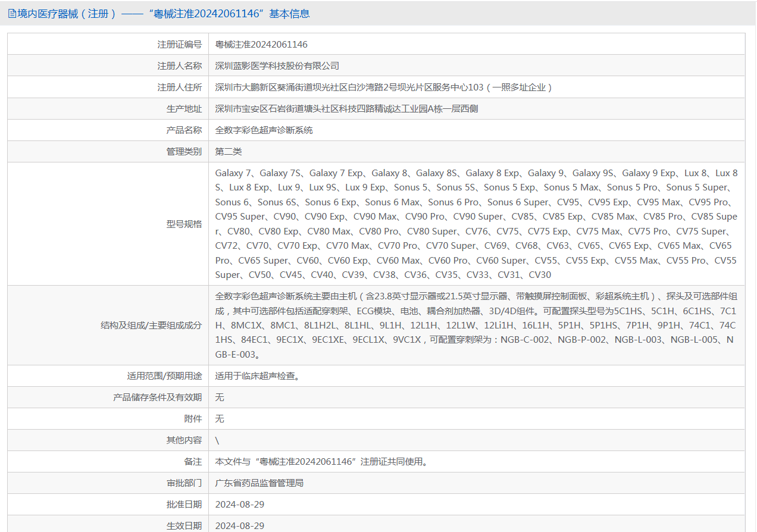Viewport: 757px width, 532px height.
Task: Select the usage text '适用于临床超声检查。'
Action: (x=257, y=375)
